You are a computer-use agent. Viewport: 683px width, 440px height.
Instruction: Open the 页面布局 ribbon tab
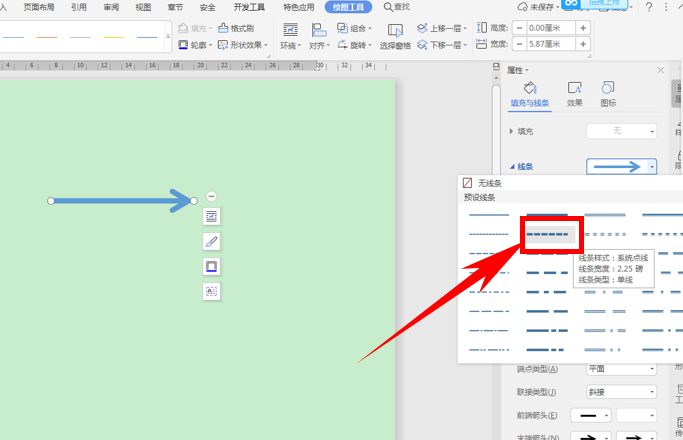click(39, 7)
